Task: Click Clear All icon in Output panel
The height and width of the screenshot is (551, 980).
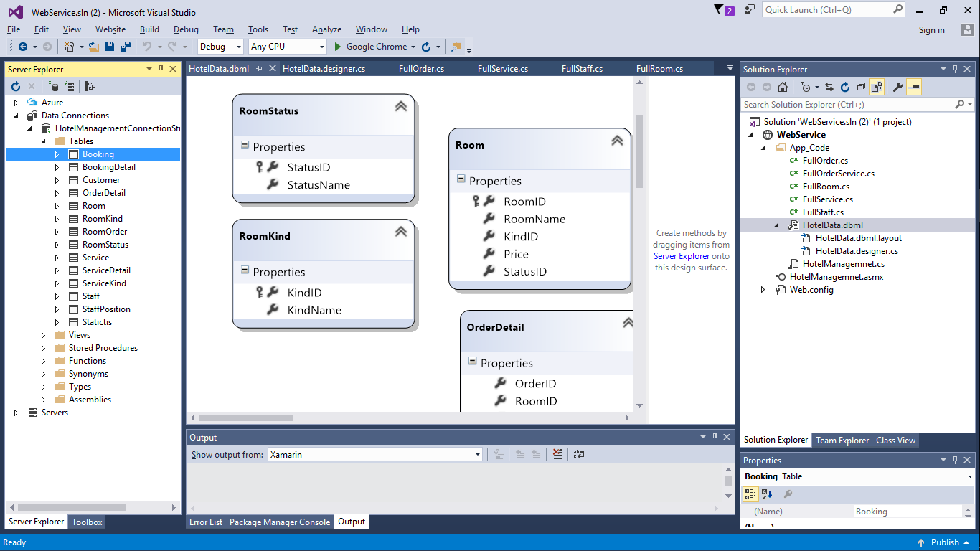Action: click(x=558, y=454)
